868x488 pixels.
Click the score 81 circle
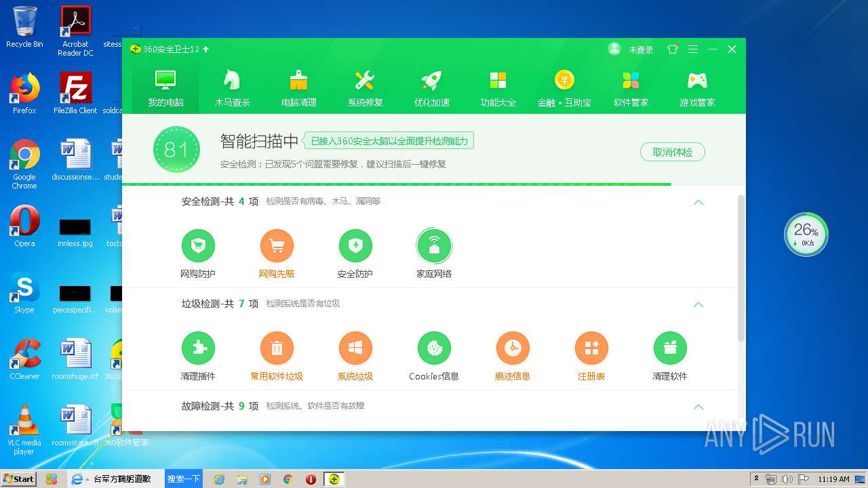pos(176,149)
